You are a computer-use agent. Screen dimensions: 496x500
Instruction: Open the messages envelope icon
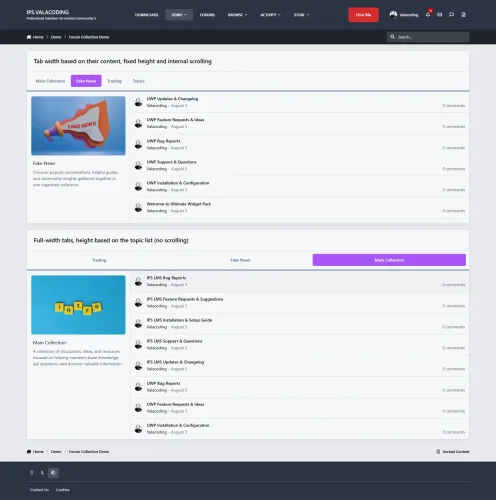(440, 15)
